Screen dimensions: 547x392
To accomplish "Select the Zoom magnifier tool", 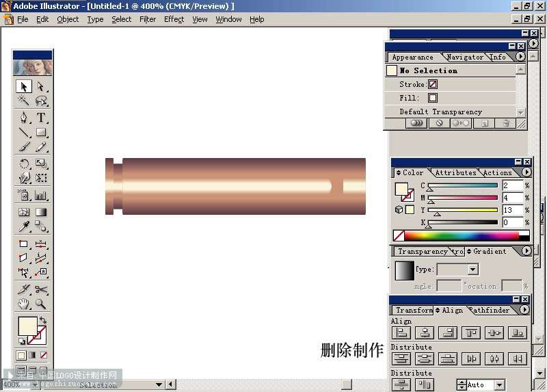I will (41, 304).
